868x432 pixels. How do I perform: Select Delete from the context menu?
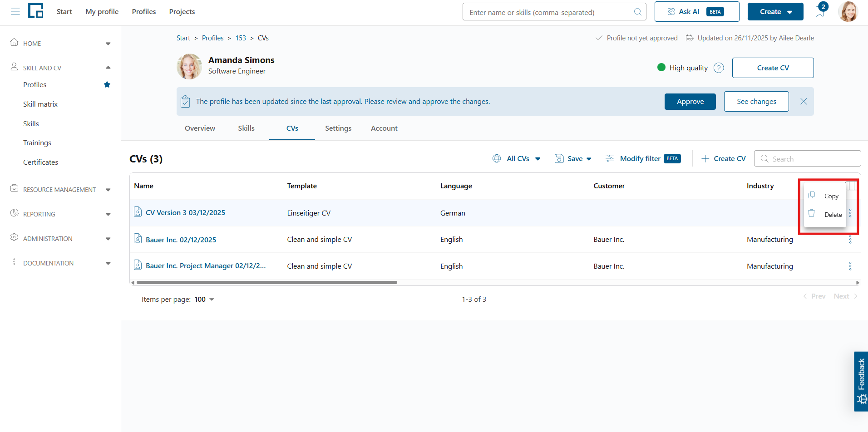[825, 214]
